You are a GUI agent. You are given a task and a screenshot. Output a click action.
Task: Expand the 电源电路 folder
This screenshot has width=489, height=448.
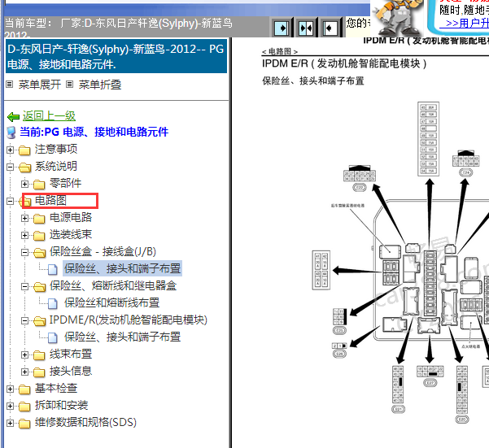click(24, 219)
